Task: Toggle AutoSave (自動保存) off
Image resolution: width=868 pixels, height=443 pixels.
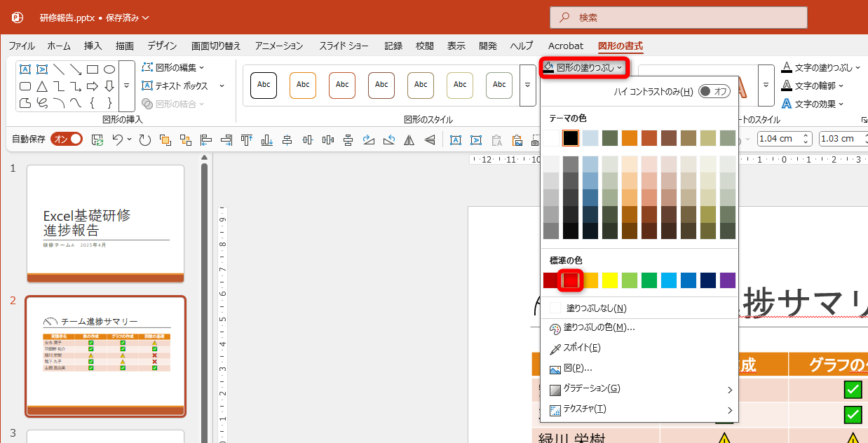Action: pyautogui.click(x=67, y=139)
